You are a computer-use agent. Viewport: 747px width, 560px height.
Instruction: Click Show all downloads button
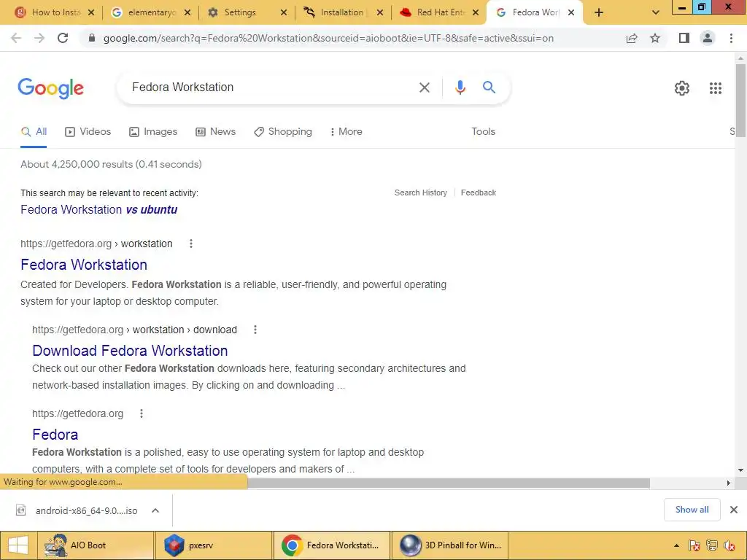point(692,510)
